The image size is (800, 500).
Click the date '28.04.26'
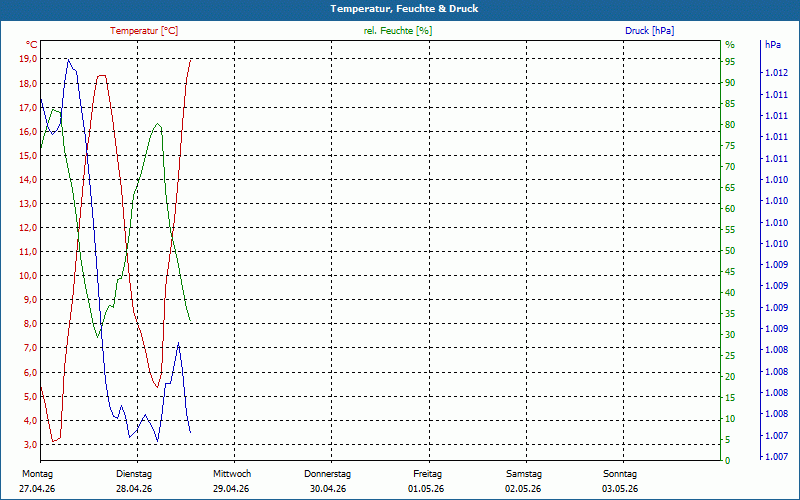[x=134, y=489]
